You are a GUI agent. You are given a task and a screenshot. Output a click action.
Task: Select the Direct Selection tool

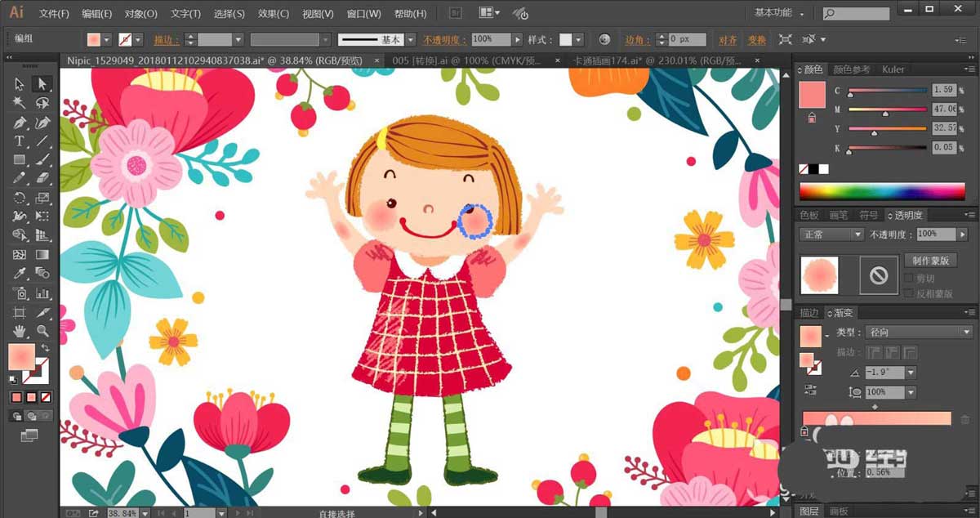point(42,84)
